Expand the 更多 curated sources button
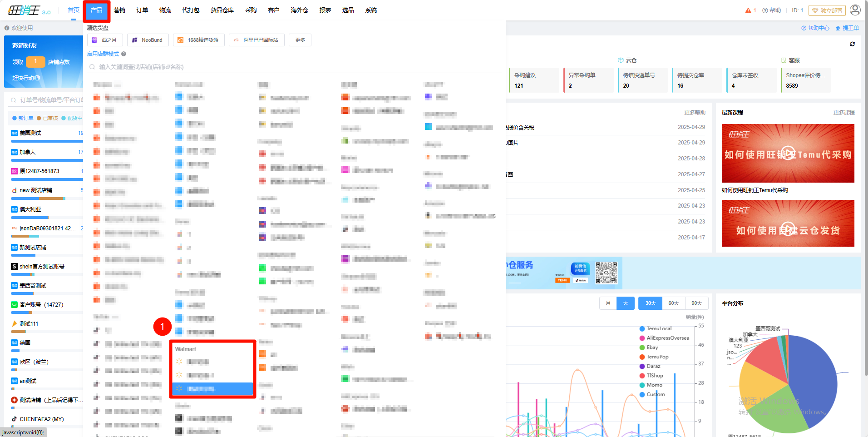The image size is (868, 437). (300, 40)
